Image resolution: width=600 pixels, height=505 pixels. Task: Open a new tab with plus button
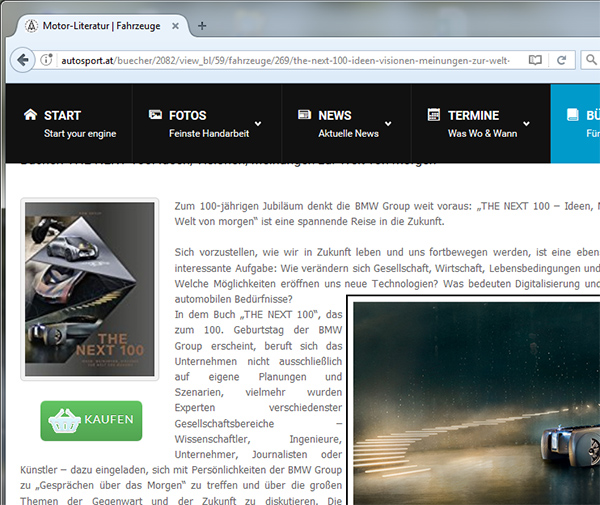[x=202, y=26]
